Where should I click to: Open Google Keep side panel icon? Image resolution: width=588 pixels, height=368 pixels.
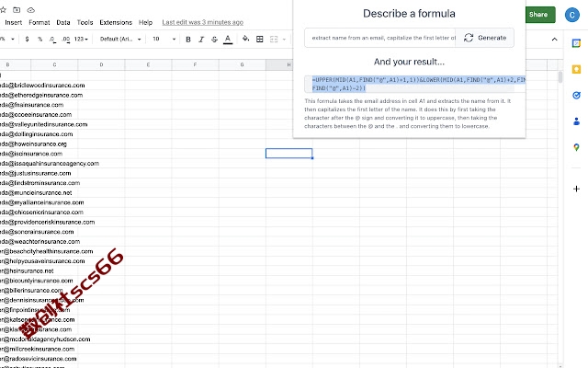(x=576, y=69)
